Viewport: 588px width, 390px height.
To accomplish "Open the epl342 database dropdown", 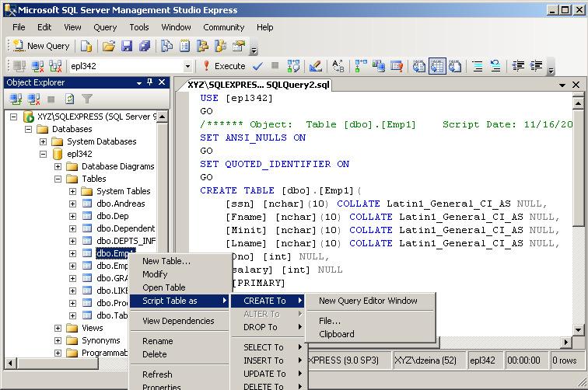I will click(x=187, y=67).
